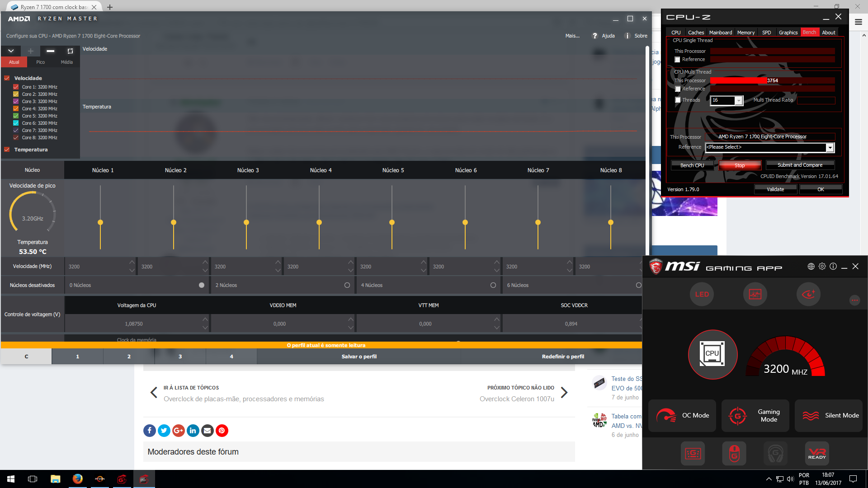The width and height of the screenshot is (868, 488).
Task: Open Firefox from the taskbar
Action: [77, 479]
